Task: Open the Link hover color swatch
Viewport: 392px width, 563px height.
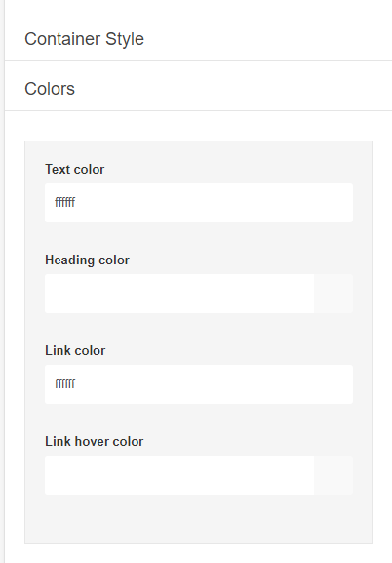Action: [333, 475]
